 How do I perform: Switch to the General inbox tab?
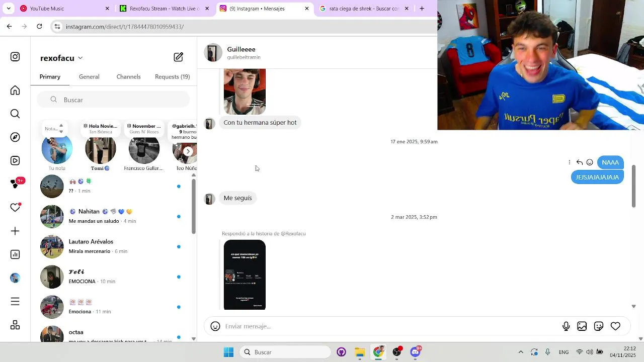(89, 77)
